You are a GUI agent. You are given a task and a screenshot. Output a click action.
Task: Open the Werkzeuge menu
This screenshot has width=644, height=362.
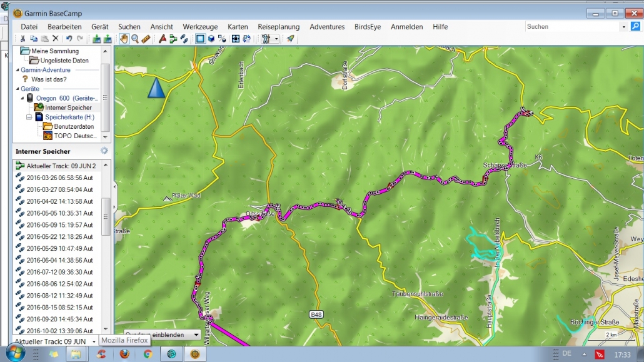(x=200, y=27)
